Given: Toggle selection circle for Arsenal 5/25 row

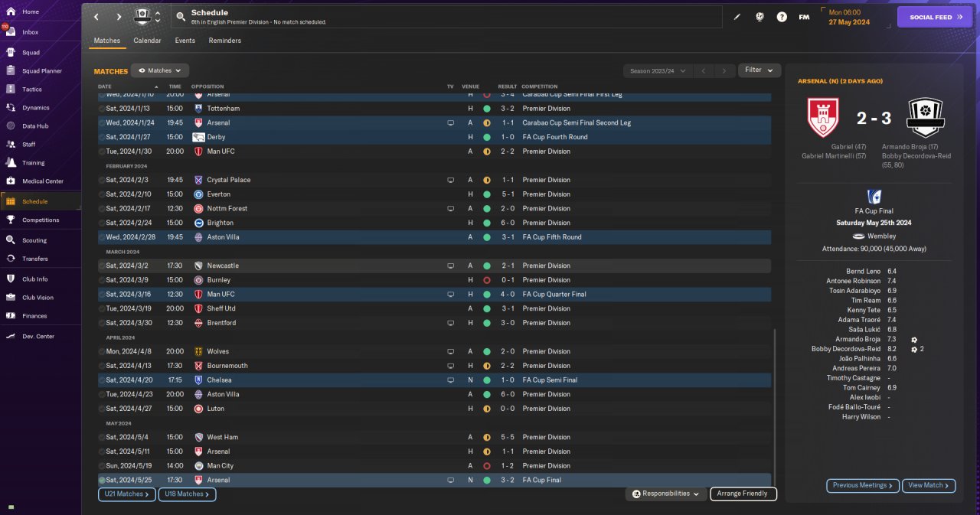Looking at the screenshot, I should click(102, 481).
